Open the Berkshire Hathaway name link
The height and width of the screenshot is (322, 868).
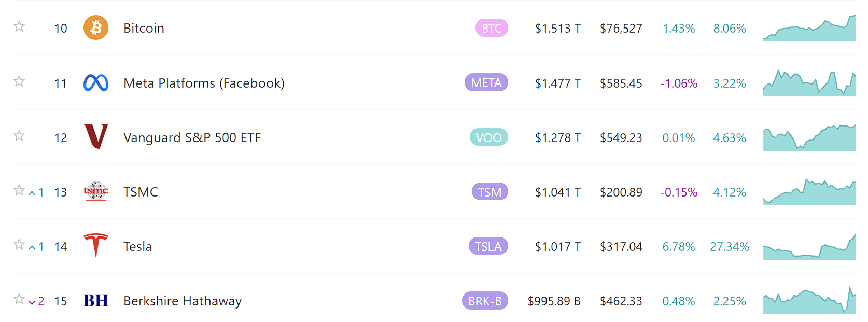[x=183, y=301]
